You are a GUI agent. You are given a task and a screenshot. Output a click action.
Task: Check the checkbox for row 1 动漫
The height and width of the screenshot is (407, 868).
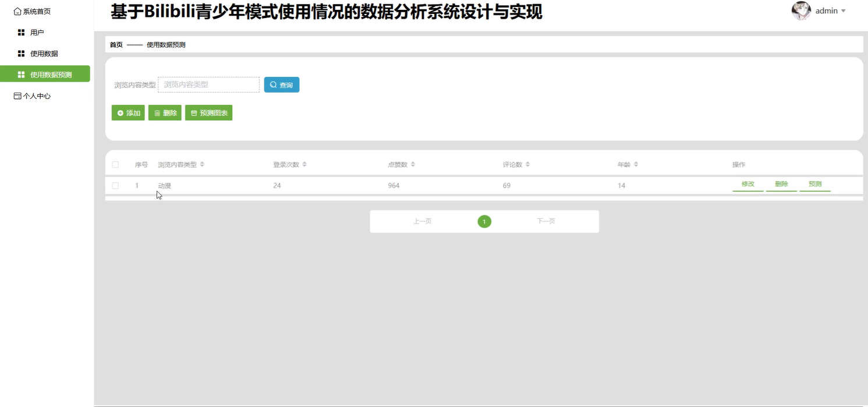[x=115, y=186]
